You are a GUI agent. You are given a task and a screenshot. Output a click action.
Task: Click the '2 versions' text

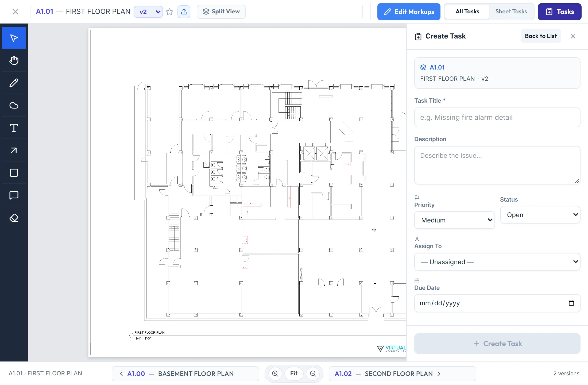[x=566, y=374]
